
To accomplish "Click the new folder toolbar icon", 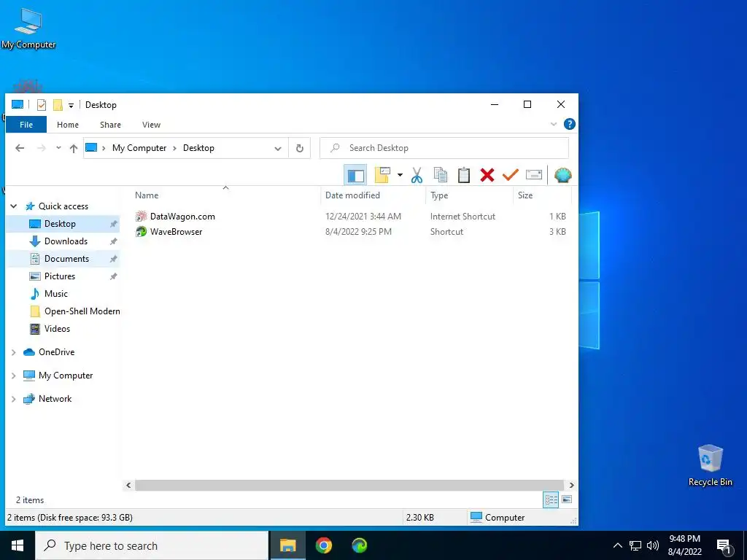I will [x=382, y=175].
